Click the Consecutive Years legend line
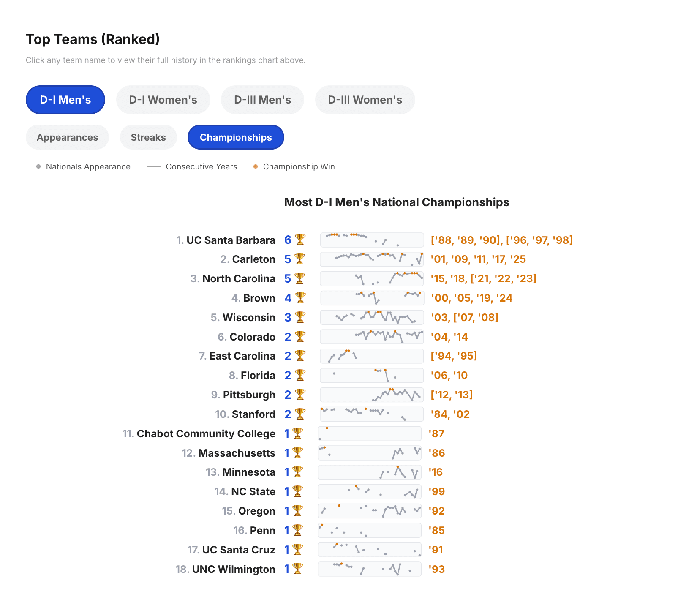The width and height of the screenshot is (697, 616). (153, 166)
